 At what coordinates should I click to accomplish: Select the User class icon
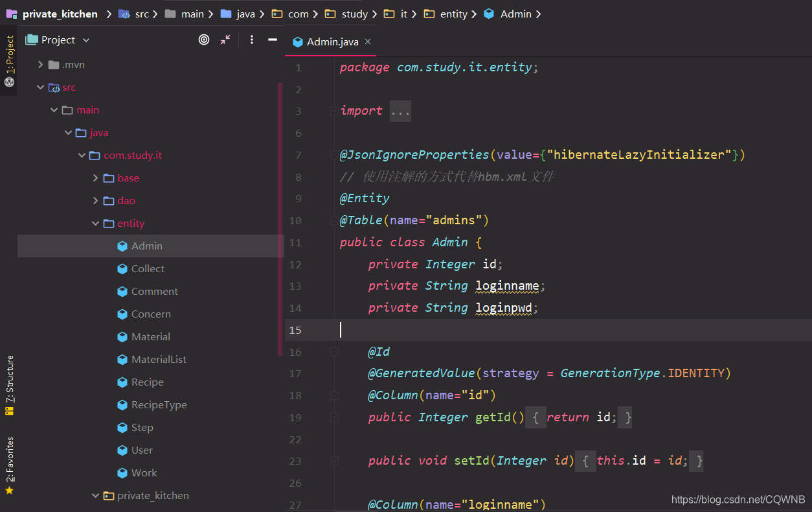point(122,450)
